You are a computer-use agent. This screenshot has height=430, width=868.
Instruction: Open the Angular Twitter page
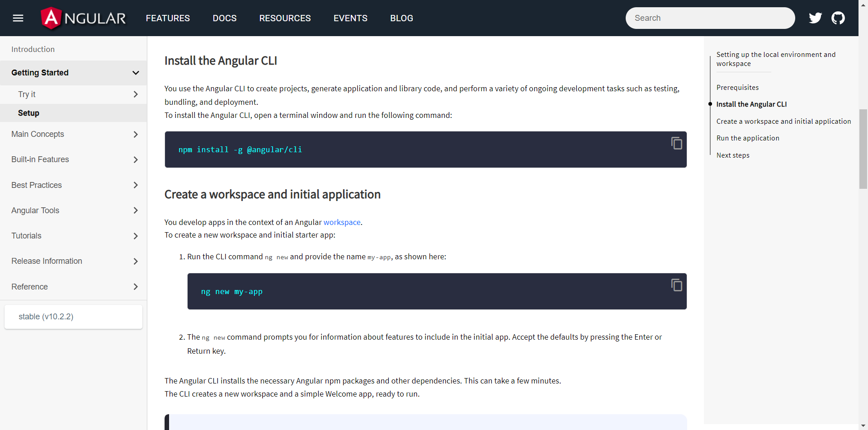pyautogui.click(x=815, y=18)
